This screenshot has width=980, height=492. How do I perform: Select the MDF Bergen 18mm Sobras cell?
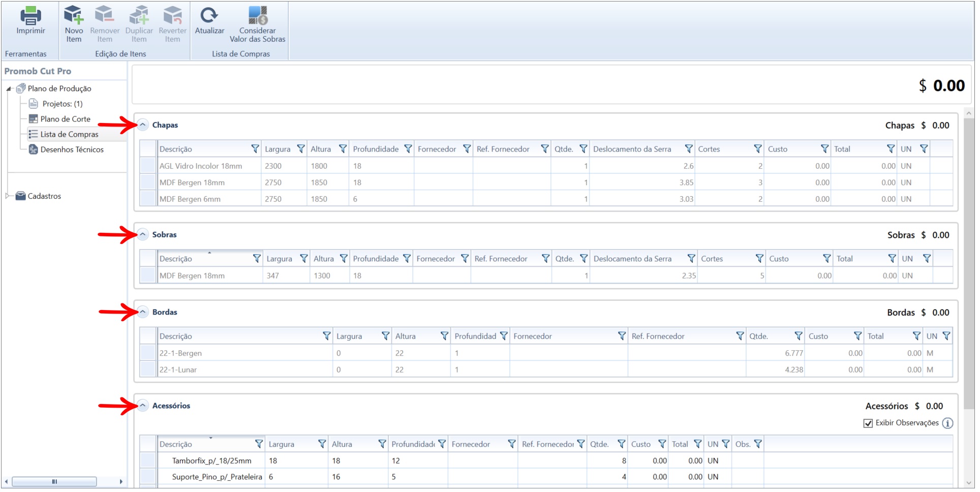tap(210, 275)
